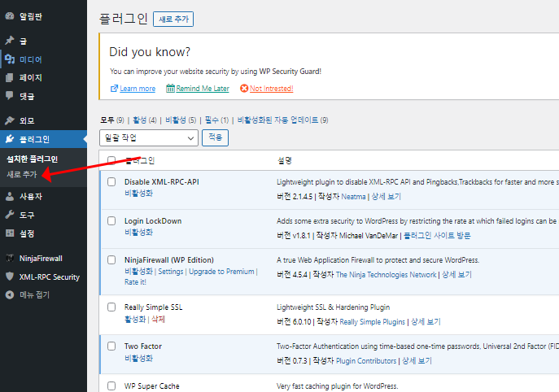Open the 외모 appearance menu
559x392 pixels.
27,120
